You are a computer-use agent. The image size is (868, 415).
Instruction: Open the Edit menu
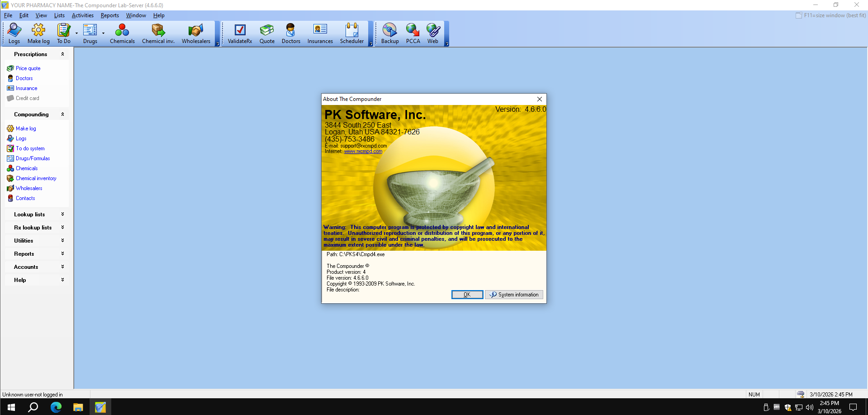click(x=24, y=15)
